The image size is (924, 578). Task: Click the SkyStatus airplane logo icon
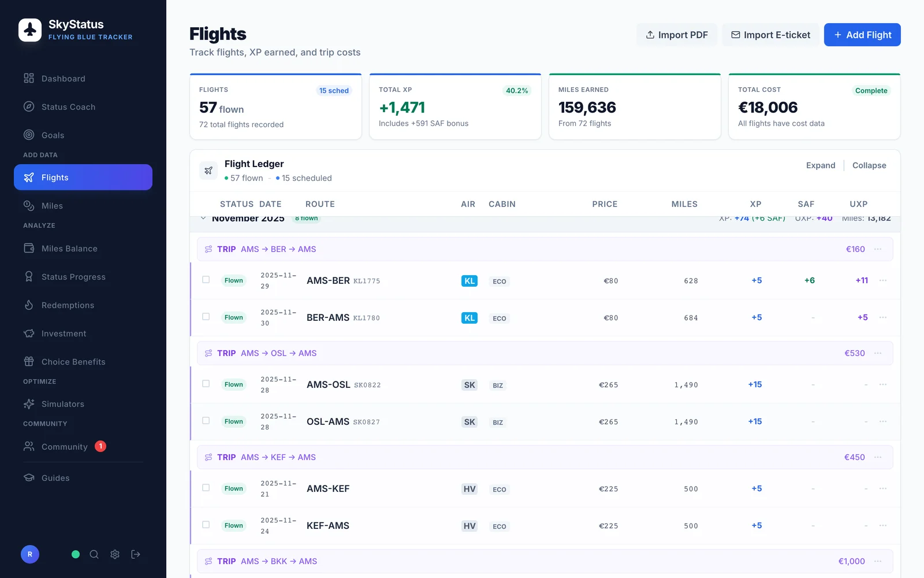[30, 30]
